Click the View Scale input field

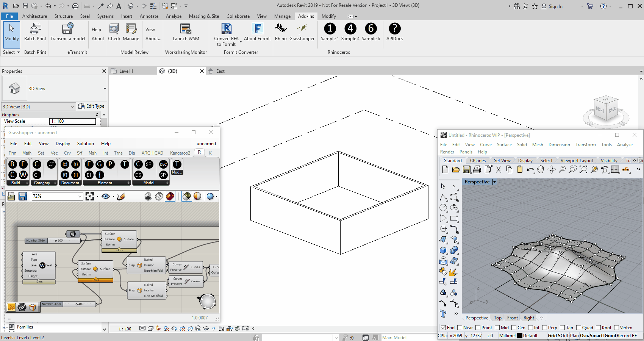pos(72,121)
